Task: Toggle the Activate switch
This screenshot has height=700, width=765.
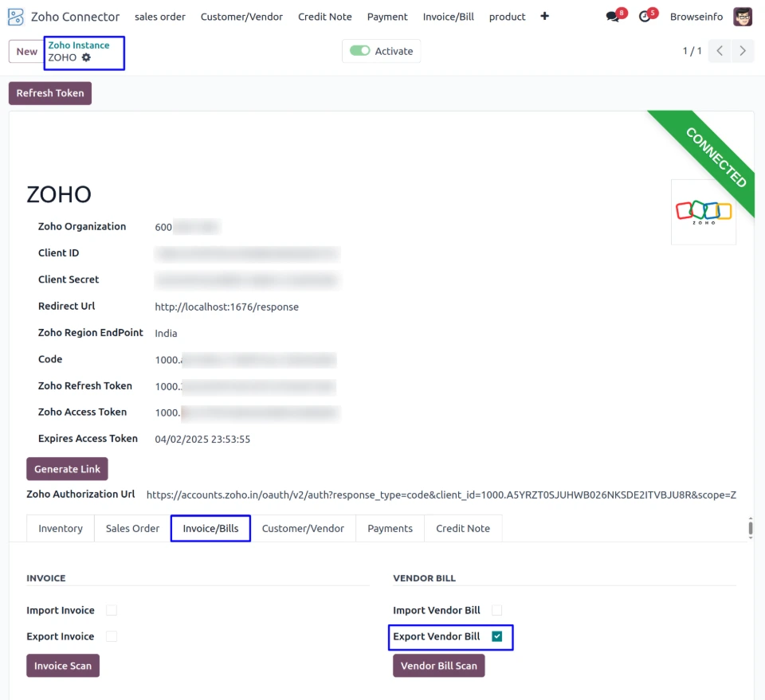Action: (360, 51)
